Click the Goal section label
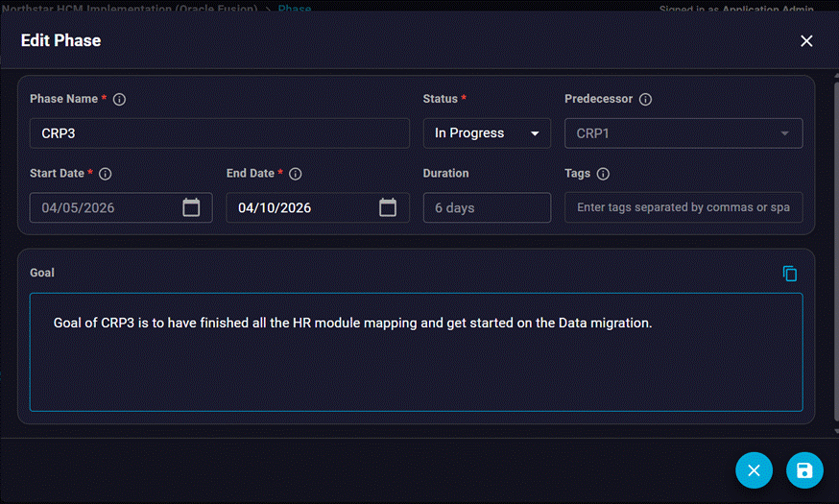 [42, 273]
